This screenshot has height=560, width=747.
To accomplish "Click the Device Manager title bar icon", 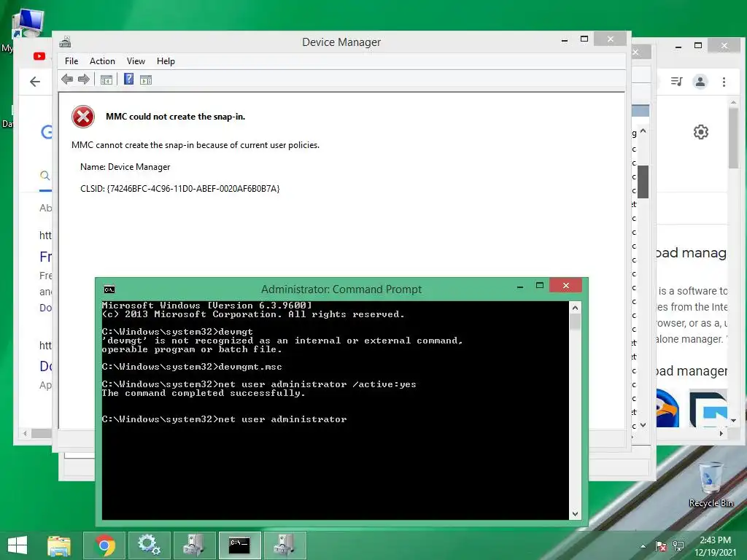I will click(x=65, y=42).
